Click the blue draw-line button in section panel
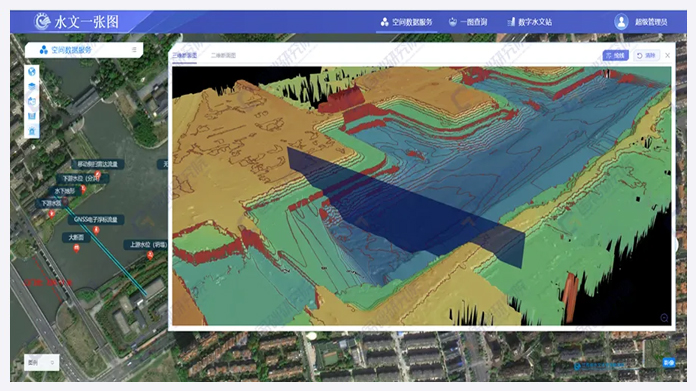This screenshot has height=391, width=696. 615,55
